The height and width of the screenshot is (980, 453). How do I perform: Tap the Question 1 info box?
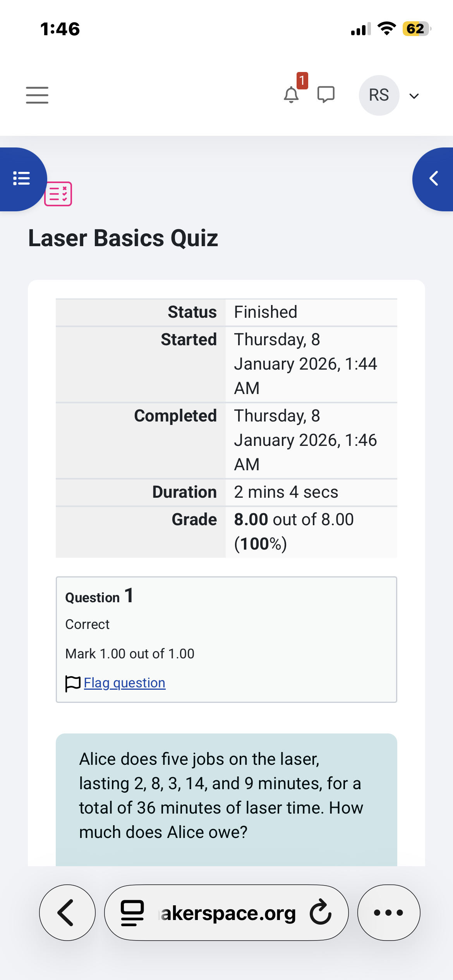(x=226, y=639)
